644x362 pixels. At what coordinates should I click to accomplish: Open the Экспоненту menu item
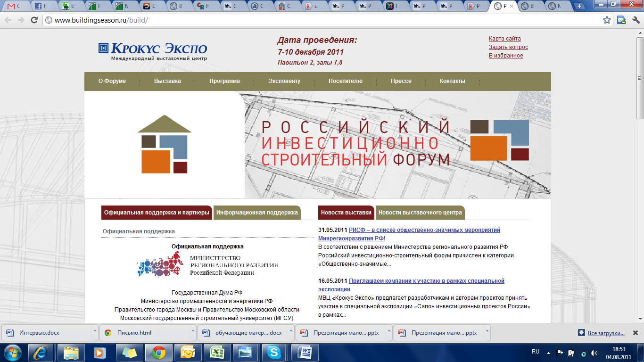coord(284,81)
